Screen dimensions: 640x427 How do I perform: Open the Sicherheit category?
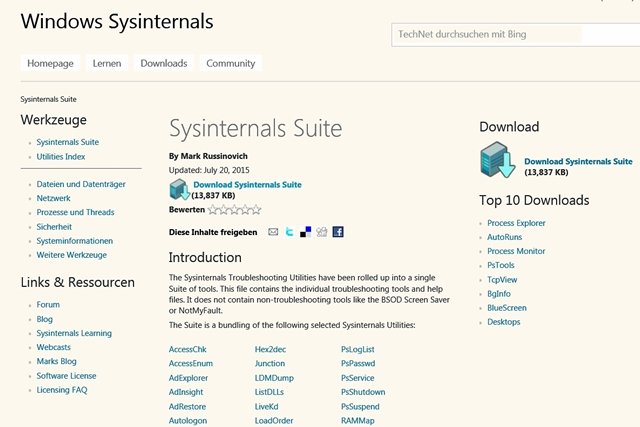pos(54,227)
